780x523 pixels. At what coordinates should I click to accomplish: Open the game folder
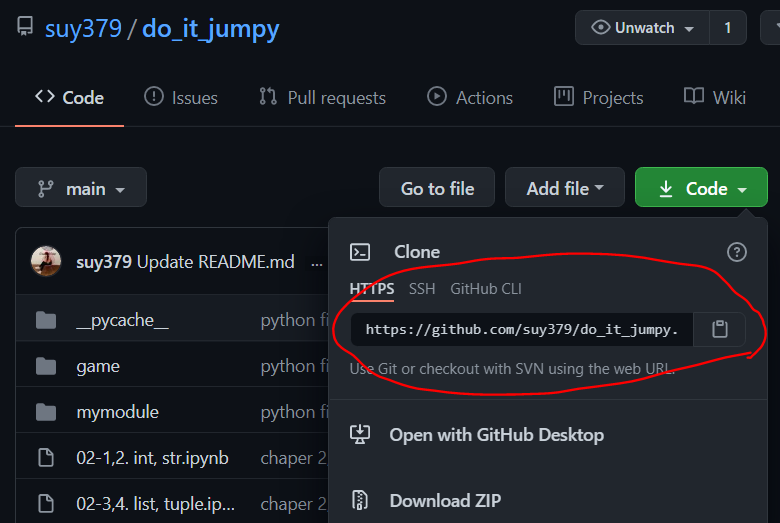click(x=98, y=366)
